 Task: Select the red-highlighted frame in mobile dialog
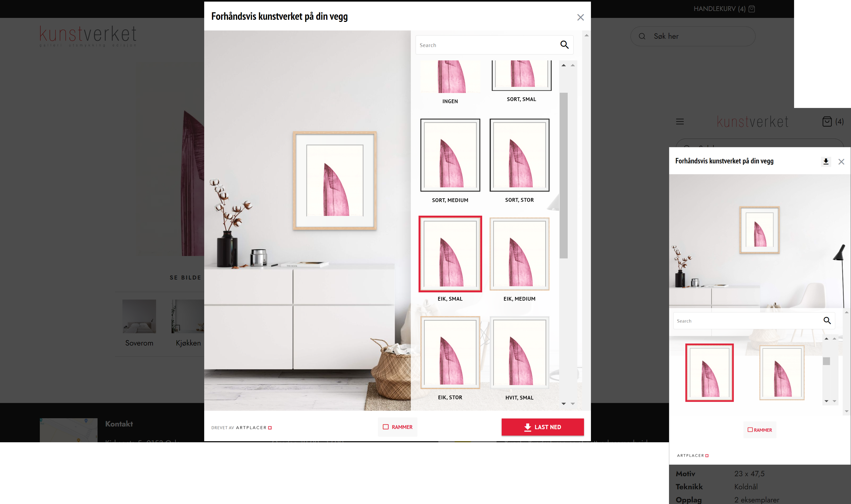click(709, 372)
